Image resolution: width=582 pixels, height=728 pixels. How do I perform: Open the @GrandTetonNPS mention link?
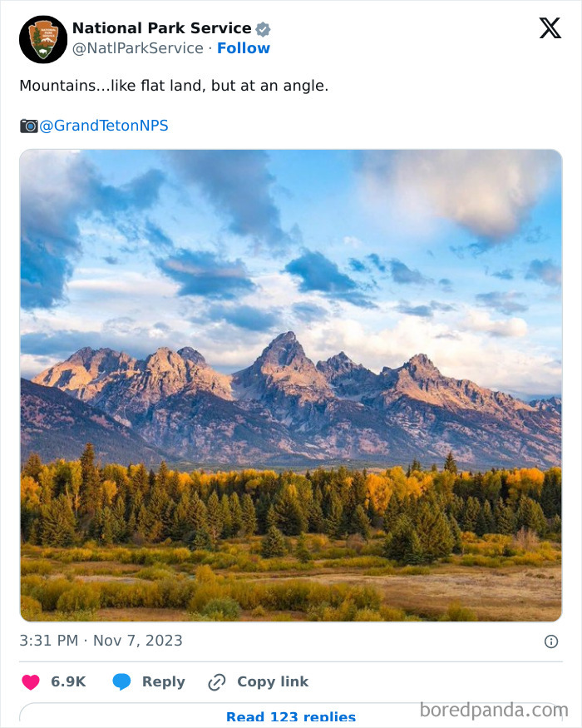point(104,125)
